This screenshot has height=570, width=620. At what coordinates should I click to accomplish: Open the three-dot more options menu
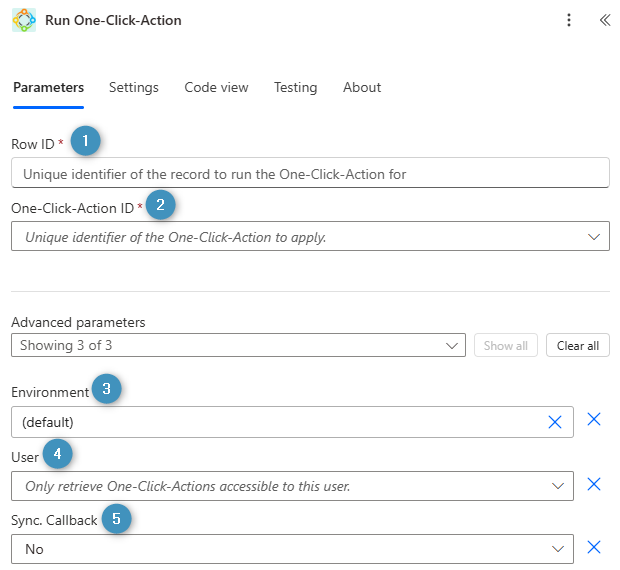tap(569, 20)
